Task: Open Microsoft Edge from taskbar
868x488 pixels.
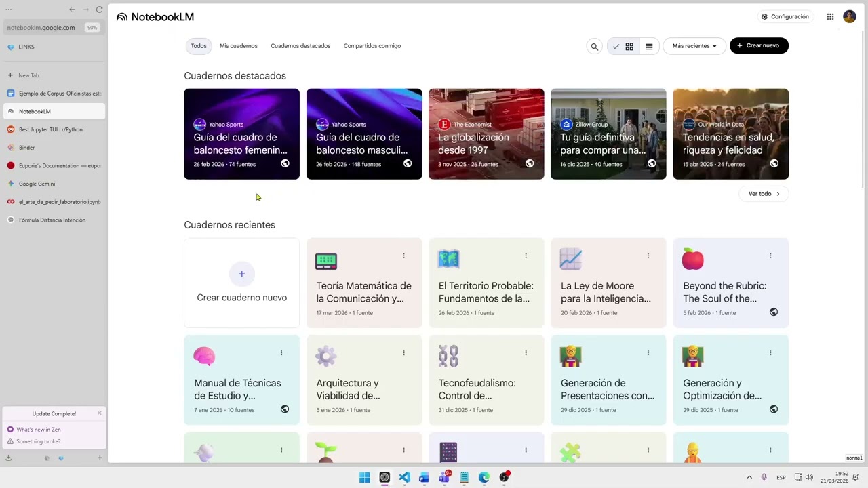Action: [x=484, y=478]
